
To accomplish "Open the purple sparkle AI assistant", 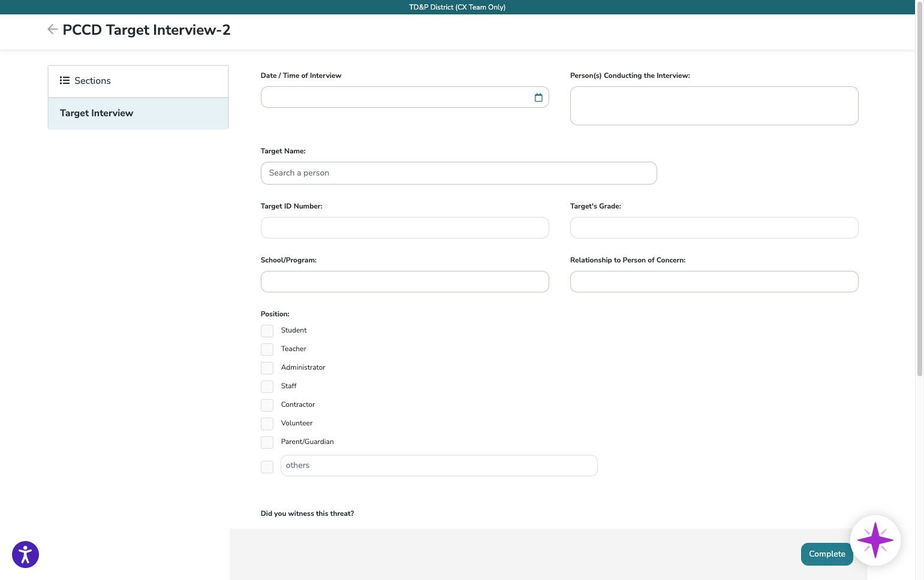I will [875, 540].
